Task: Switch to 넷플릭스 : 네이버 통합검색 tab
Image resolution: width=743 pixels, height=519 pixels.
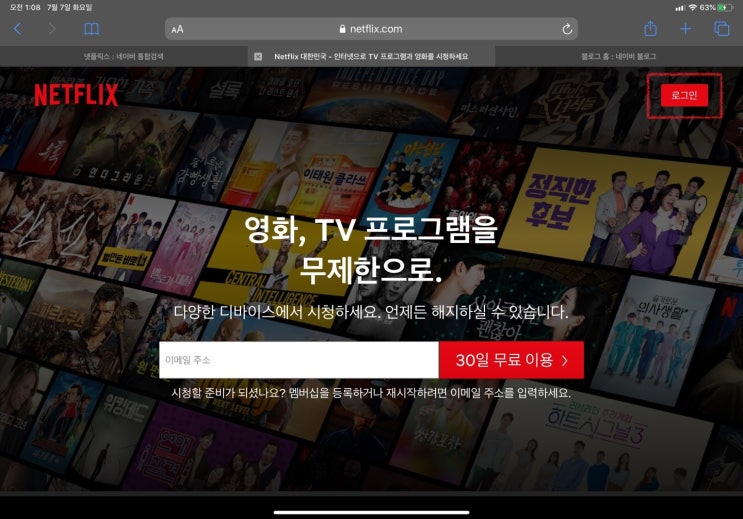Action: (123, 56)
